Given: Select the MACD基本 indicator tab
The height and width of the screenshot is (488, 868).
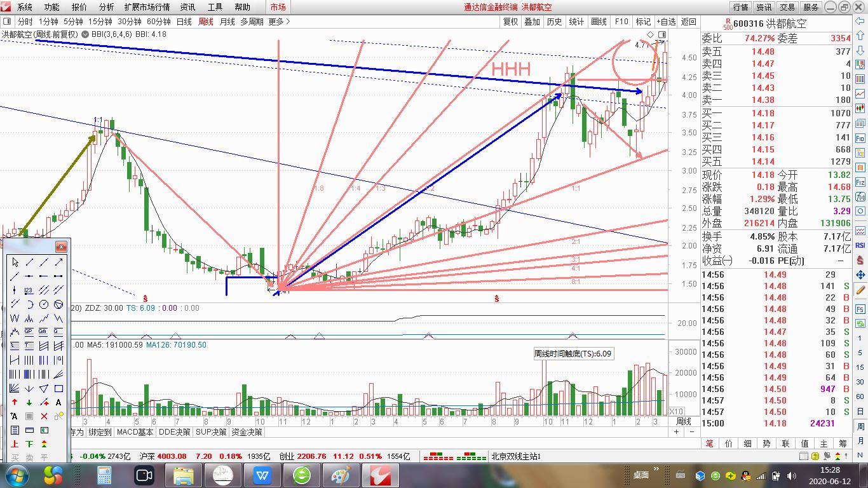Looking at the screenshot, I should pos(135,432).
